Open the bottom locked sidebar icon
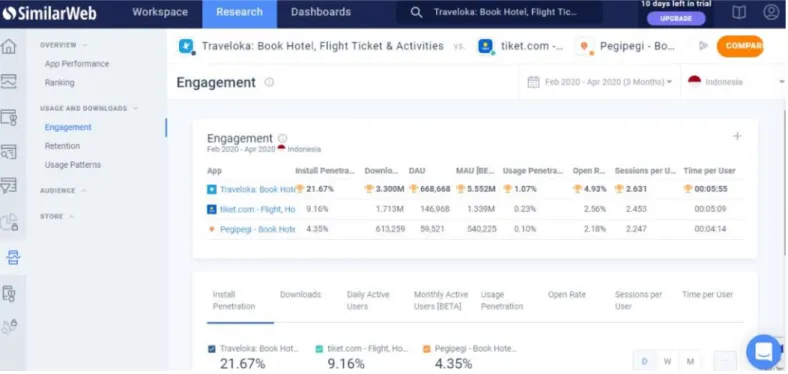The width and height of the screenshot is (788, 374). 9,327
